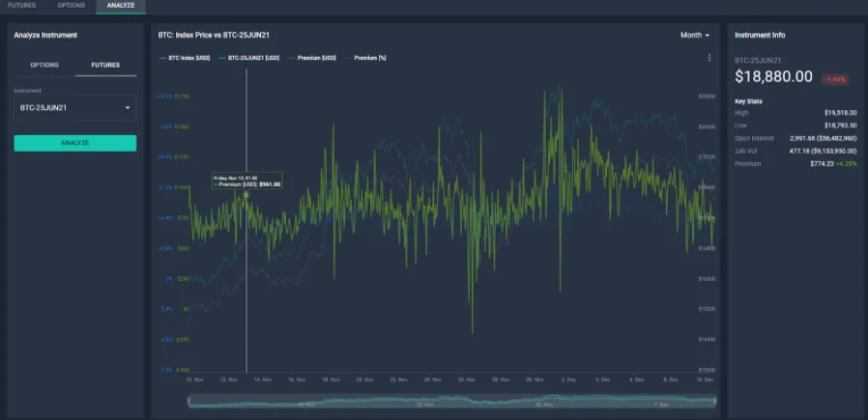Click the Premium $774.23 value
Screen dimensions: 868x420
(821, 163)
